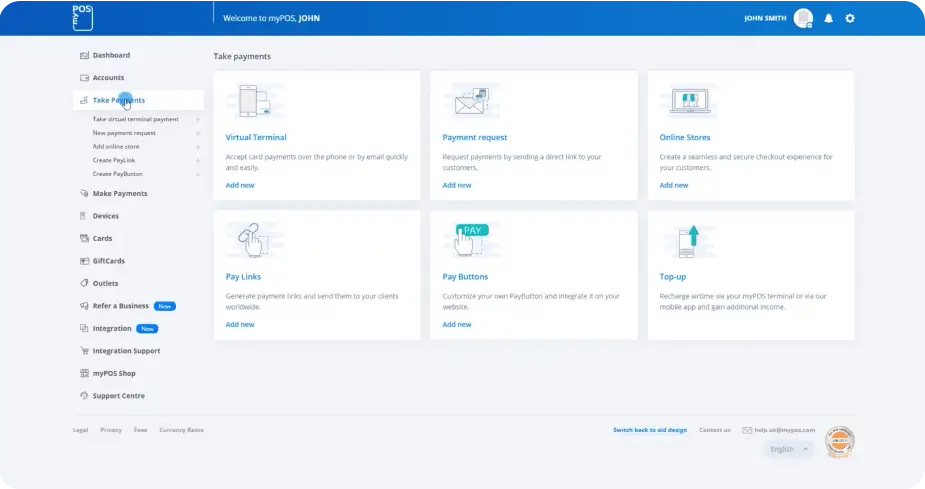This screenshot has height=489, width=925.
Task: Click the Virtual Terminal phone illustration
Action: pyautogui.click(x=254, y=101)
